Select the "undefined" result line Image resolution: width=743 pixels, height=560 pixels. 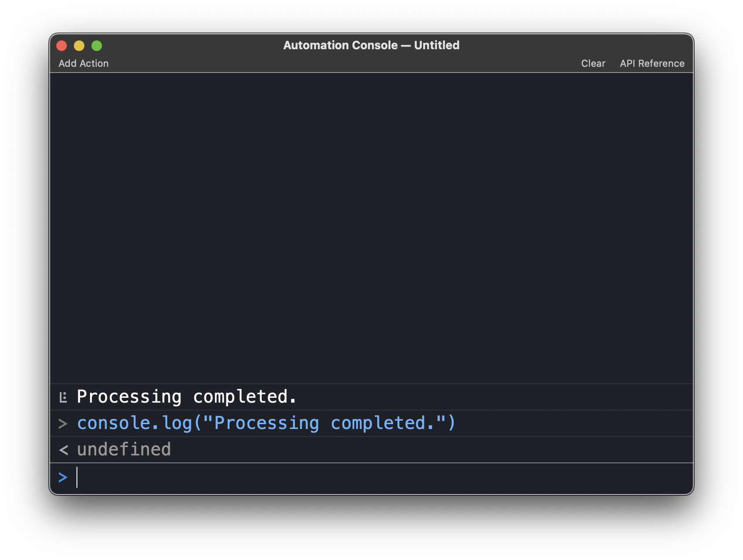point(371,450)
